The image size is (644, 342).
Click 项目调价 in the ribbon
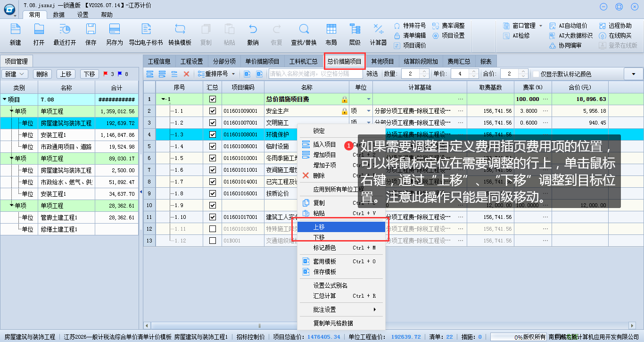[410, 46]
